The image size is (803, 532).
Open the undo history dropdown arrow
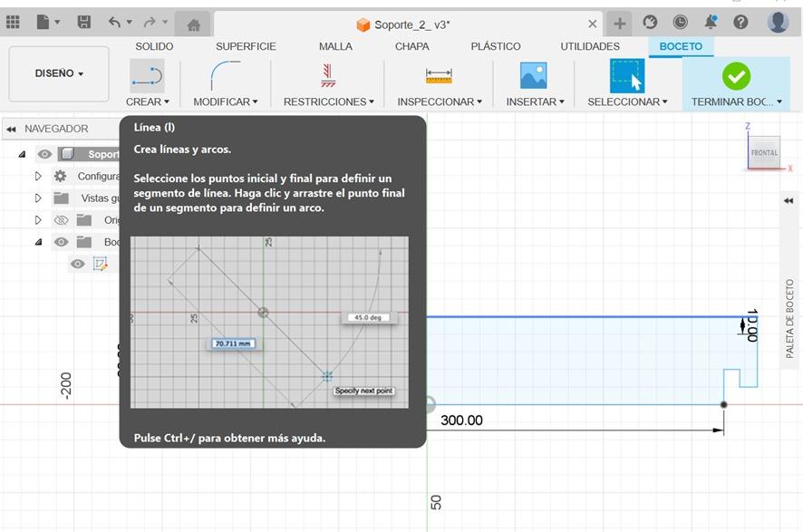pyautogui.click(x=129, y=22)
